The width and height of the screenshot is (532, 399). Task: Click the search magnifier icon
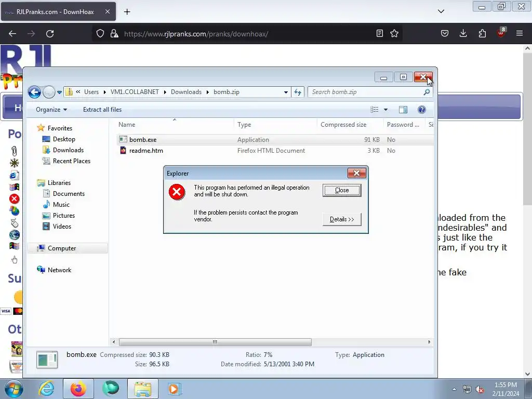pyautogui.click(x=427, y=92)
